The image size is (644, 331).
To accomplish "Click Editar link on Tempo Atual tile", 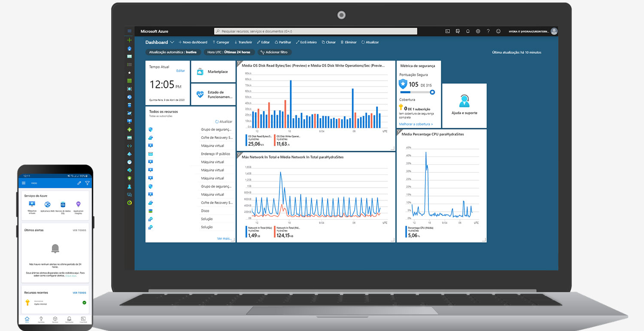I will pos(181,70).
